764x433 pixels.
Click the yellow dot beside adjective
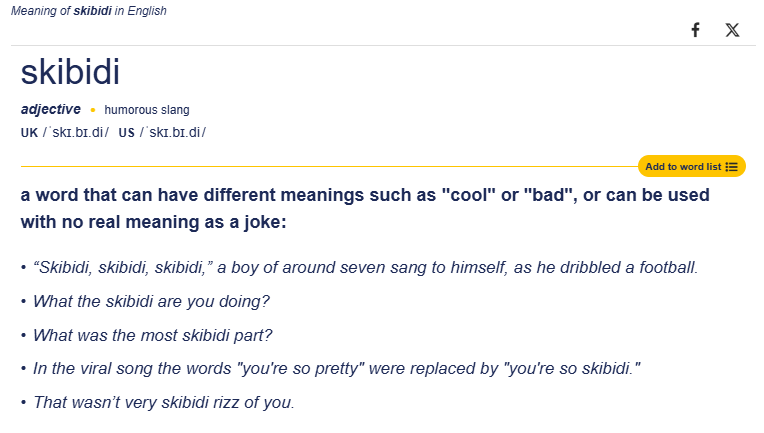pos(93,110)
